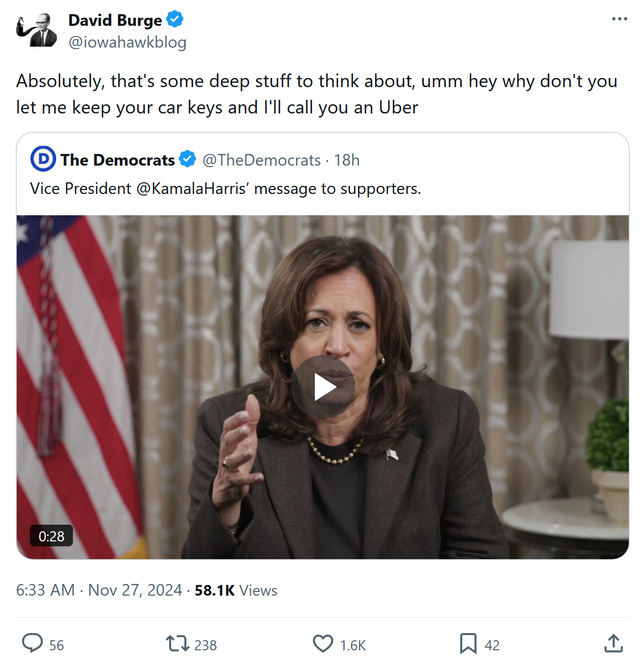Open The Democrats account name
The image size is (644, 666).
(x=117, y=160)
